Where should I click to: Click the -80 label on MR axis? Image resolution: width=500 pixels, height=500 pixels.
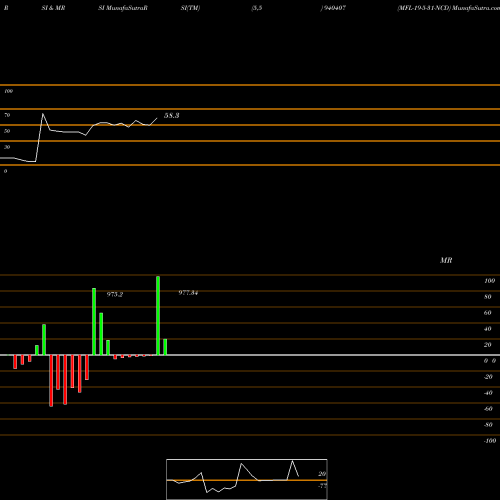tap(488, 425)
